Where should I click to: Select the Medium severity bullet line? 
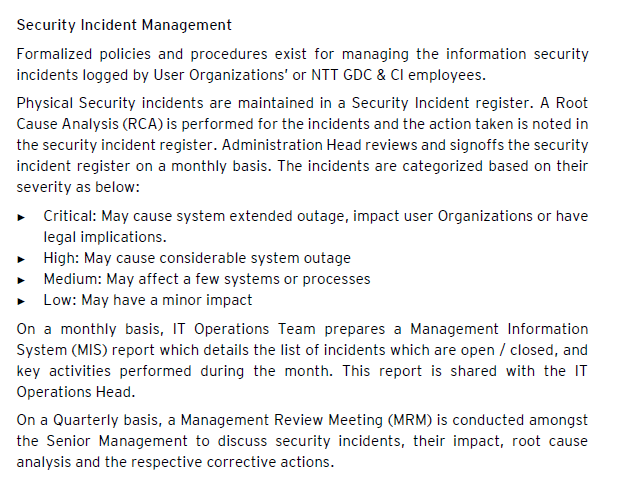(x=207, y=279)
